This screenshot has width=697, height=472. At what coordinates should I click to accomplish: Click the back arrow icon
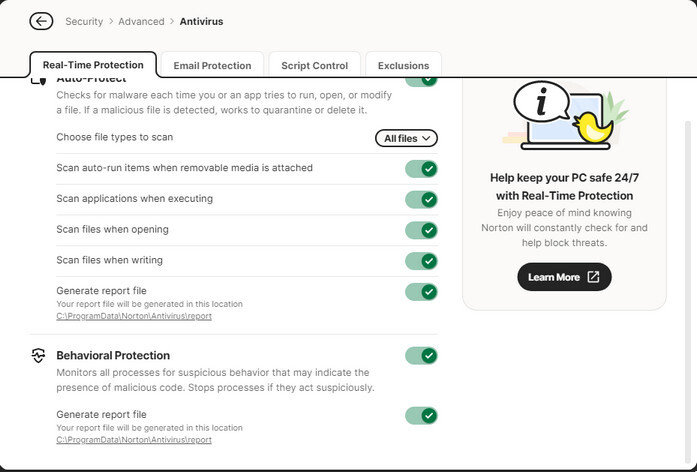(41, 21)
